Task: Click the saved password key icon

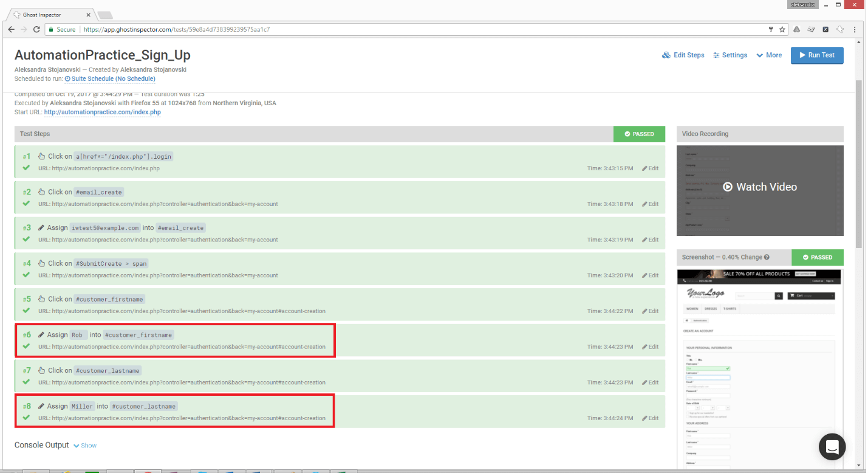Action: (x=771, y=29)
